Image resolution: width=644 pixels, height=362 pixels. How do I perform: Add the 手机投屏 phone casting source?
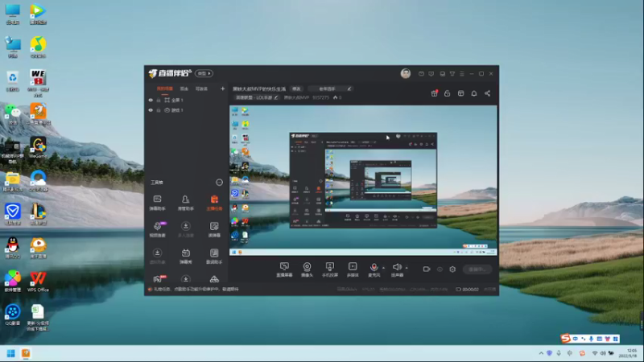click(330, 269)
